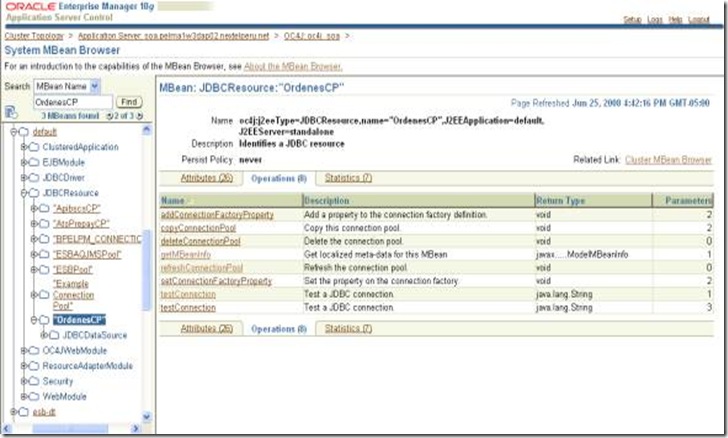Select the bottom Operations (8) tab
Screen dimensions: 728x438
(x=279, y=329)
